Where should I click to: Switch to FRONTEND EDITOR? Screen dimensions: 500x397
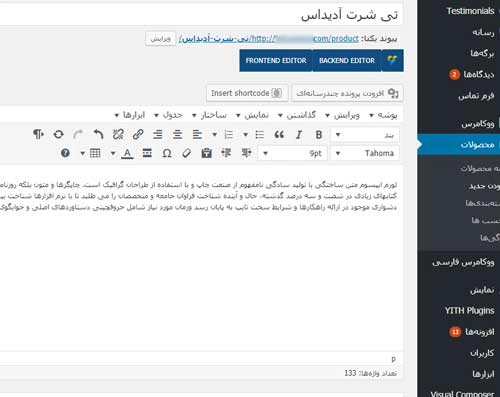pyautogui.click(x=276, y=60)
